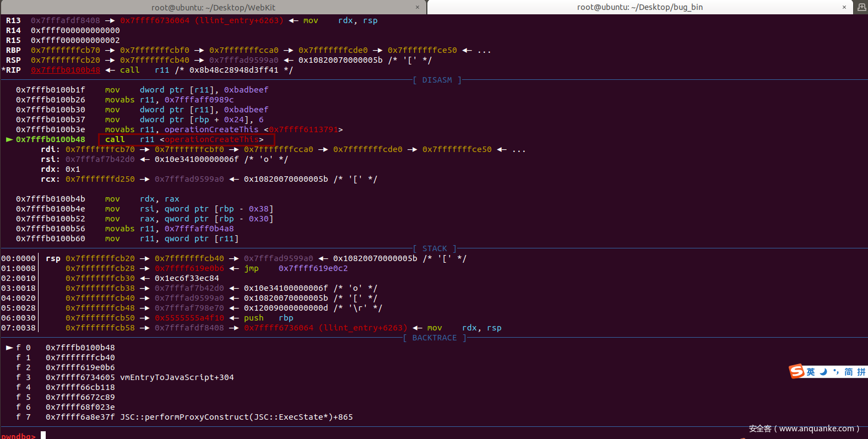Toggle the 英 English input mode
Viewport: 868px width, 439px height.
click(811, 372)
